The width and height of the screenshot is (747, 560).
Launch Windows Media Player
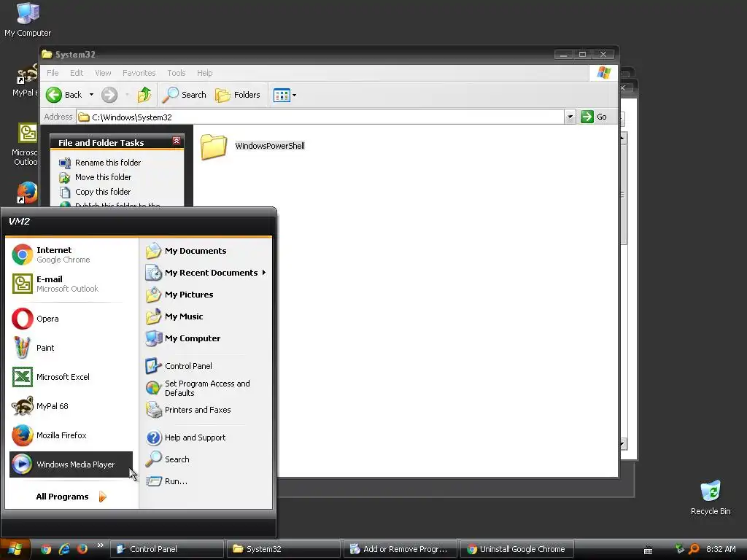point(71,464)
